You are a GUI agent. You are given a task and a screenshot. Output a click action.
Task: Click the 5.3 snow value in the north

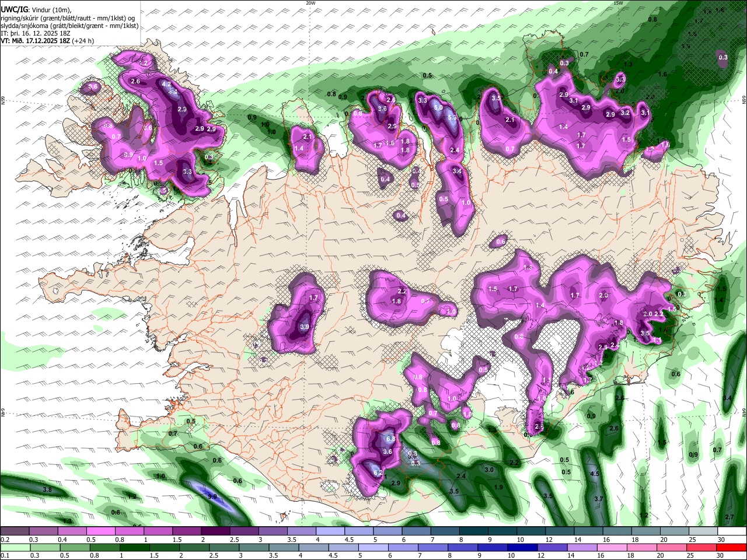pos(452,118)
